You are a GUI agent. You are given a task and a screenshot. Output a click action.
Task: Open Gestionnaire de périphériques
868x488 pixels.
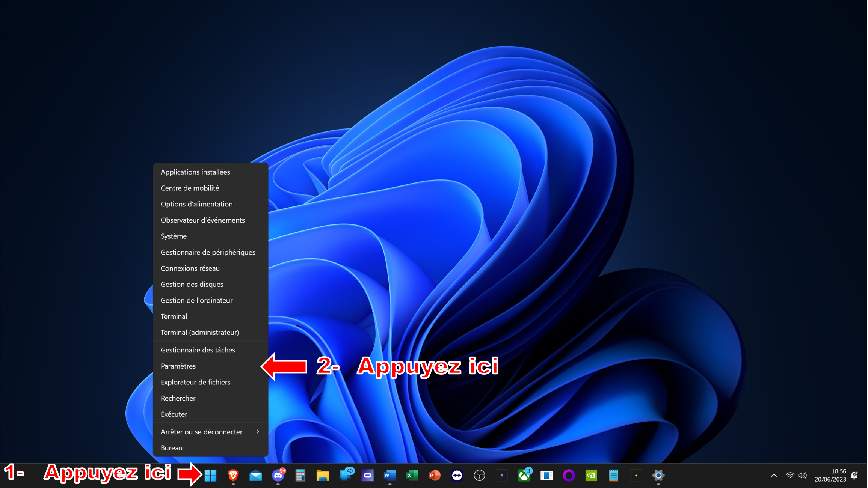pos(211,252)
